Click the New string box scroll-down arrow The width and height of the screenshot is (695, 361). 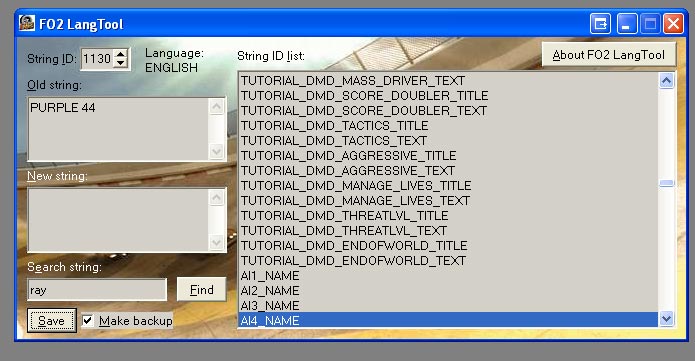(x=216, y=243)
